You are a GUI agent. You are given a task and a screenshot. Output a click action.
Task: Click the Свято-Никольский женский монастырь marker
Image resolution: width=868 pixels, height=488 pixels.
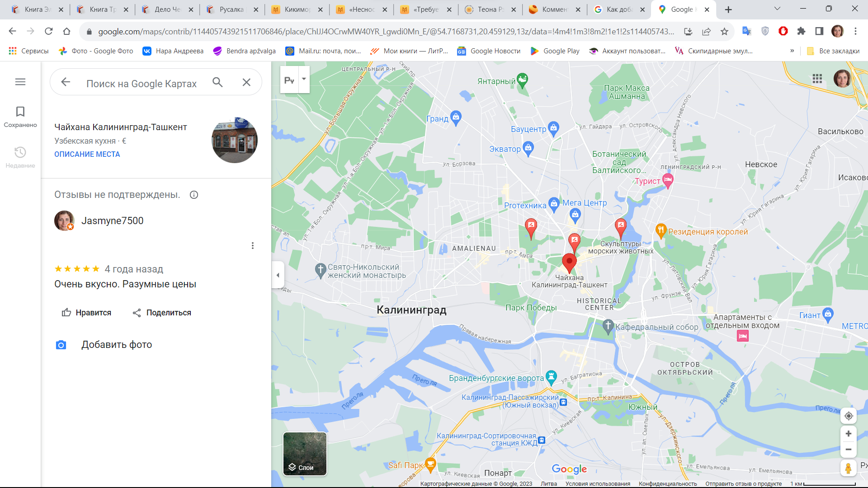click(320, 270)
